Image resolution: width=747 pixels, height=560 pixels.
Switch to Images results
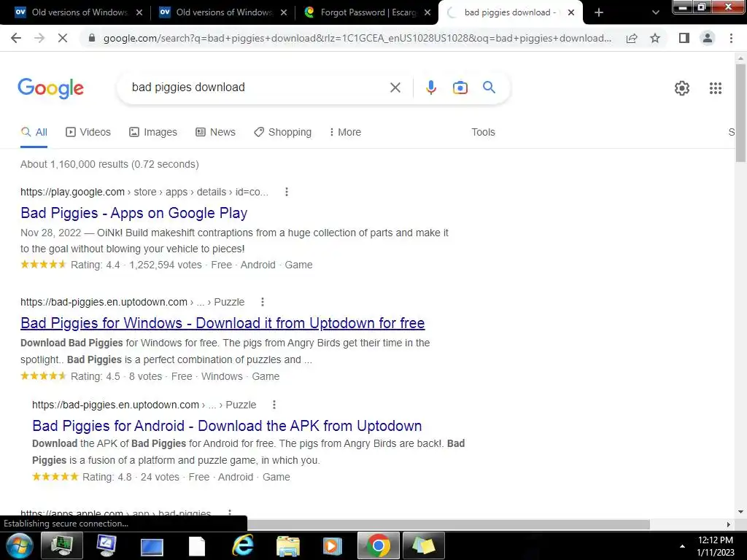click(153, 133)
